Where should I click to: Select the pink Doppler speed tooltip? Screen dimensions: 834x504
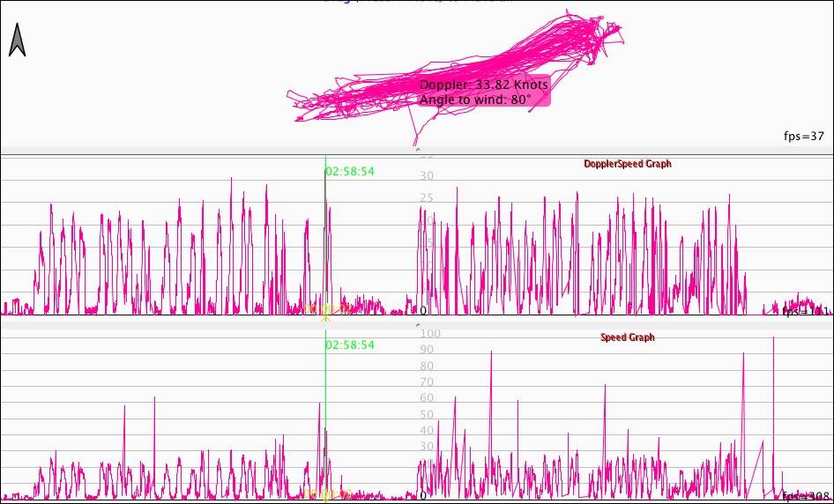483,92
